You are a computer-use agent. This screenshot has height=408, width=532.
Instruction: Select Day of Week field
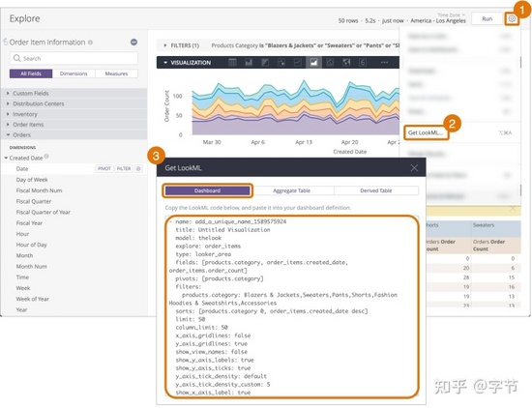(32, 180)
